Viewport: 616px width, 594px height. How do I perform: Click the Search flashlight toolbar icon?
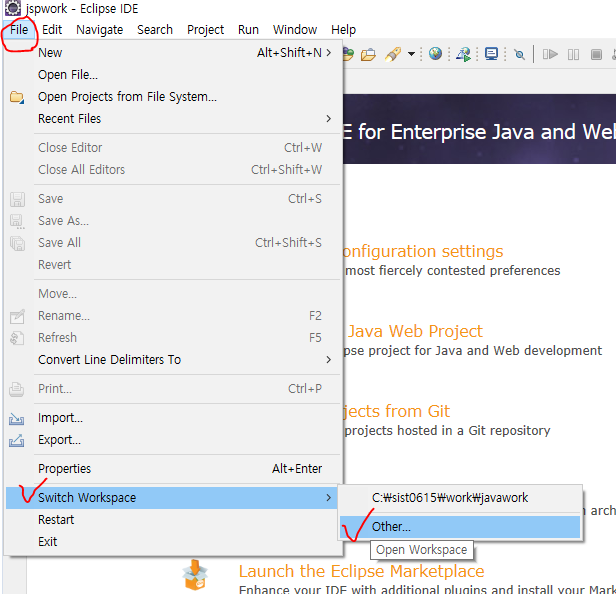click(393, 54)
